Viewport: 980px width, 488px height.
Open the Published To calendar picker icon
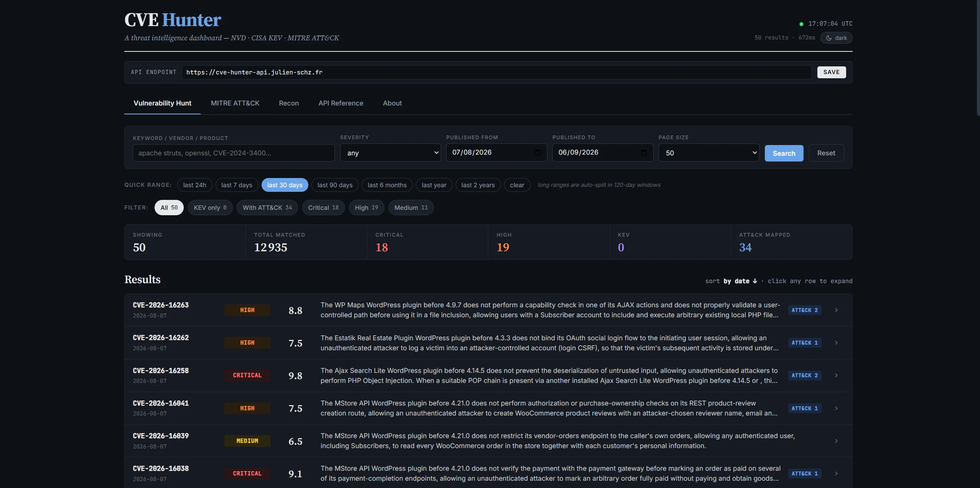644,152
